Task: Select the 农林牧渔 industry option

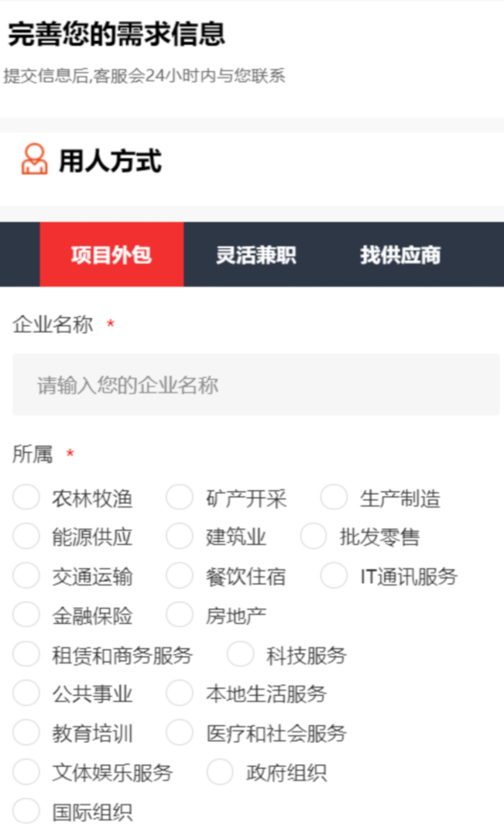Action: (x=25, y=497)
